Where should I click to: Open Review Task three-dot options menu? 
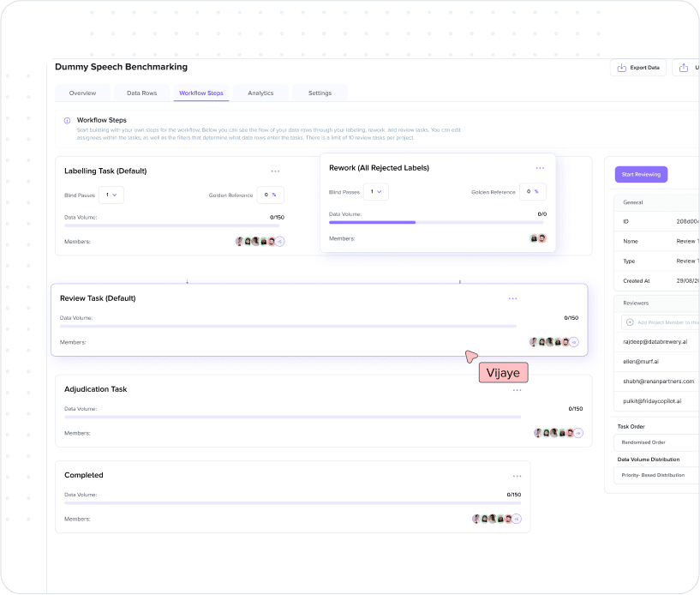[x=512, y=298]
